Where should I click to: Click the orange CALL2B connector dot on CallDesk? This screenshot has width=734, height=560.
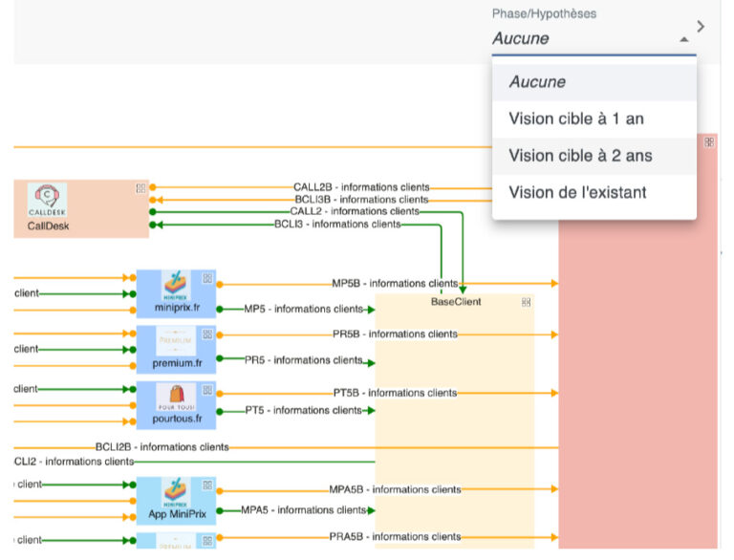point(153,187)
